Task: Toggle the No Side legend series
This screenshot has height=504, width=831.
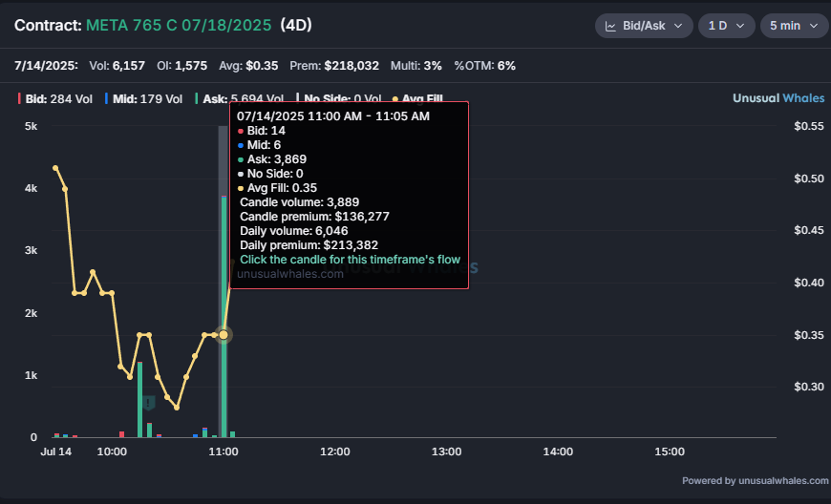Action: tap(339, 99)
